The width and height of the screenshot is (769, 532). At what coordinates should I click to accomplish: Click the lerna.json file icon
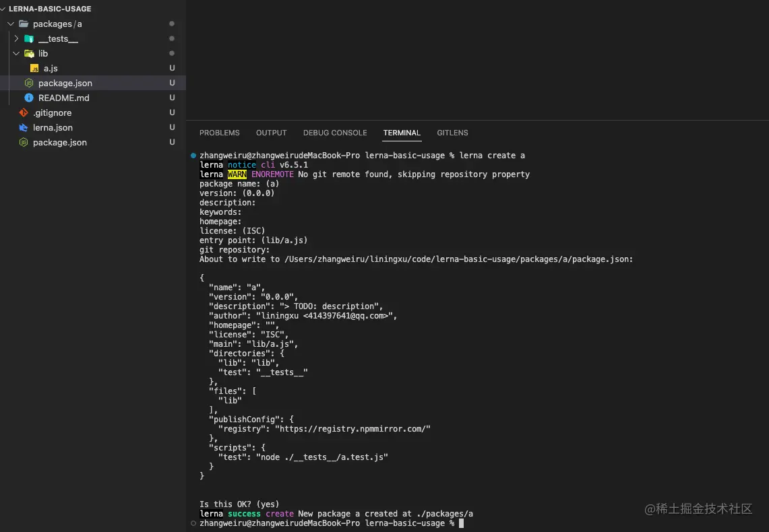23,127
